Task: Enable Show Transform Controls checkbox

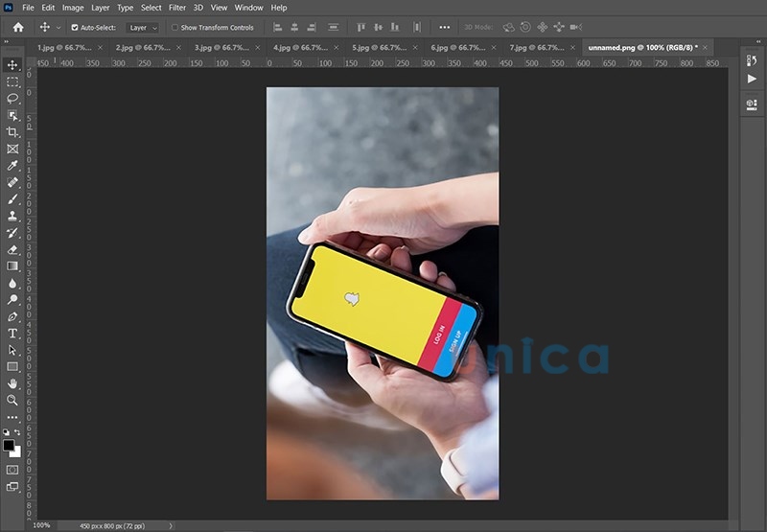Action: point(174,28)
